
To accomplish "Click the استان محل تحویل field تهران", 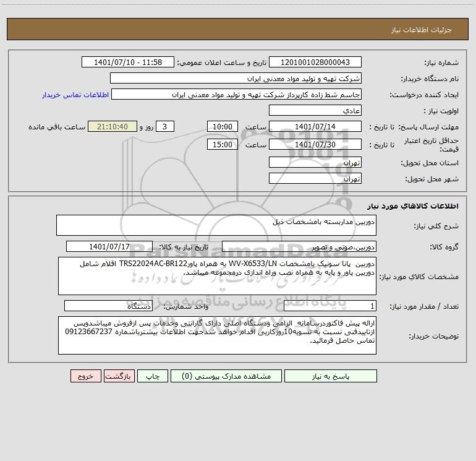I will [315, 163].
